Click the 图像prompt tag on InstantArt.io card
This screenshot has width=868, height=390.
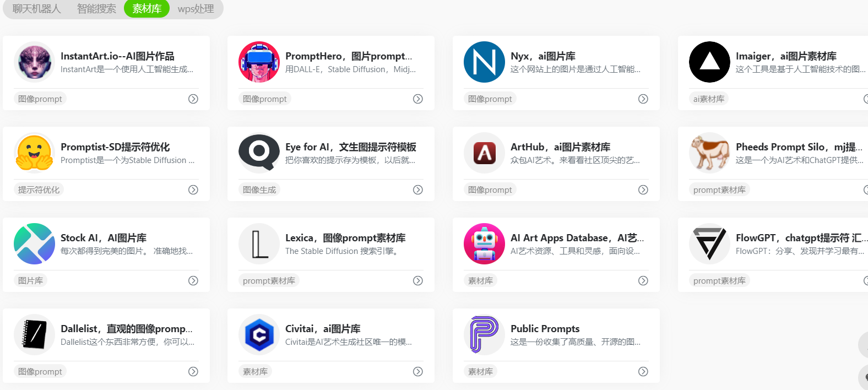(40, 99)
